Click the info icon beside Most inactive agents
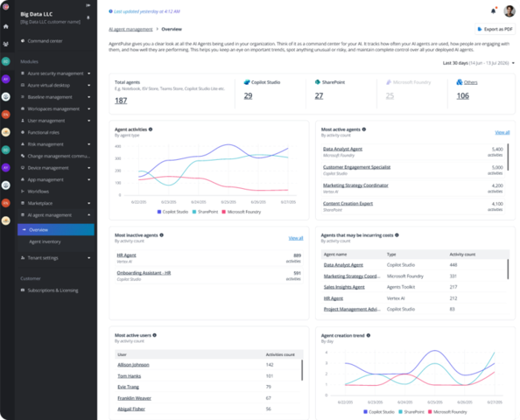The width and height of the screenshot is (520, 420). pyautogui.click(x=161, y=235)
